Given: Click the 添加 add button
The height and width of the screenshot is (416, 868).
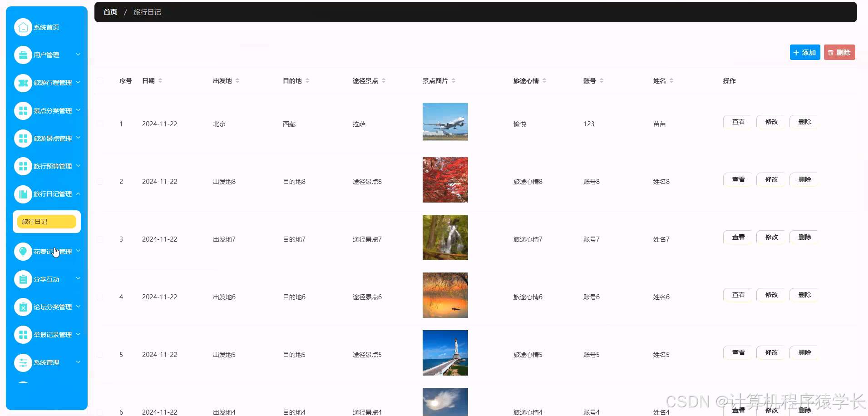Looking at the screenshot, I should click(804, 52).
